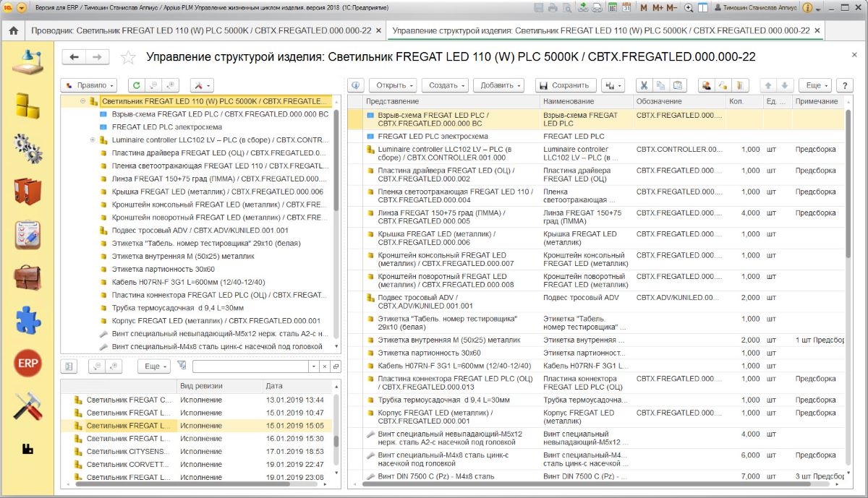Clear the revisions search field with X
The image size is (868, 498).
(x=325, y=366)
